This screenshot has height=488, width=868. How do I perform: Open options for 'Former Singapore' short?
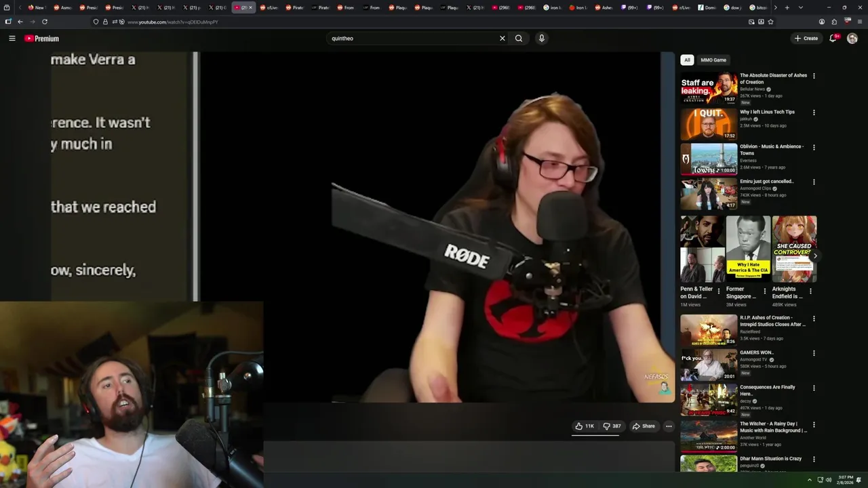tap(765, 291)
